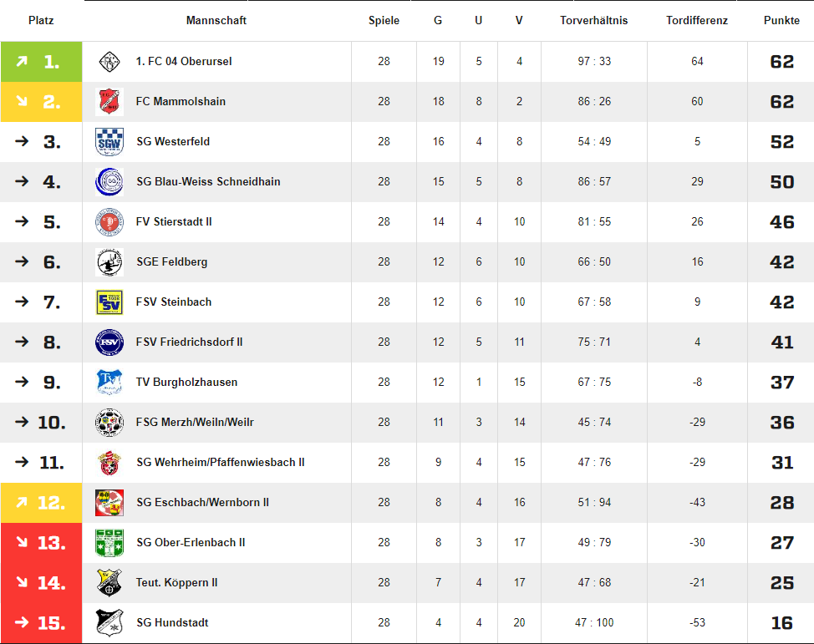Select the Punkte column header
This screenshot has height=644, width=814.
pyautogui.click(x=781, y=20)
